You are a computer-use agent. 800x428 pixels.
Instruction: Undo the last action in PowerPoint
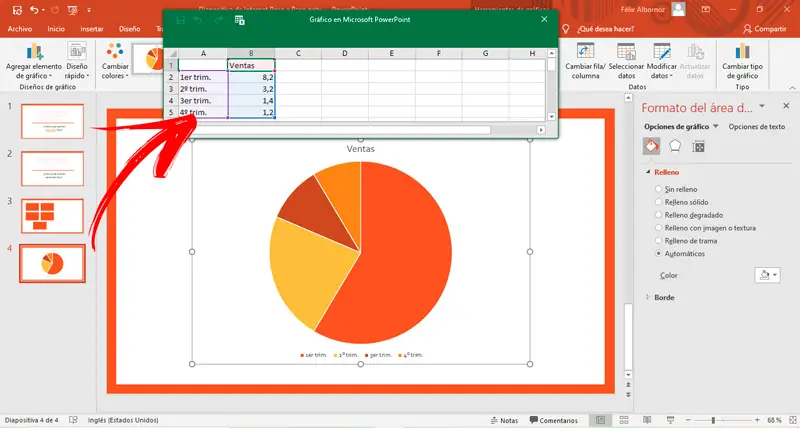coord(34,10)
